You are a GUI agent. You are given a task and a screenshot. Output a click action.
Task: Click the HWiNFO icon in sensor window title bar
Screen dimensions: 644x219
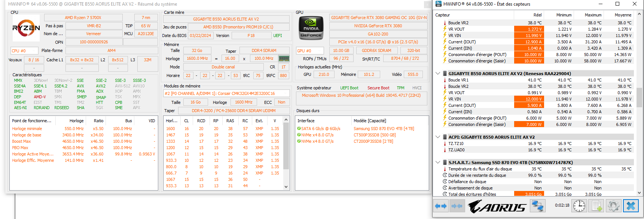coord(439,4)
